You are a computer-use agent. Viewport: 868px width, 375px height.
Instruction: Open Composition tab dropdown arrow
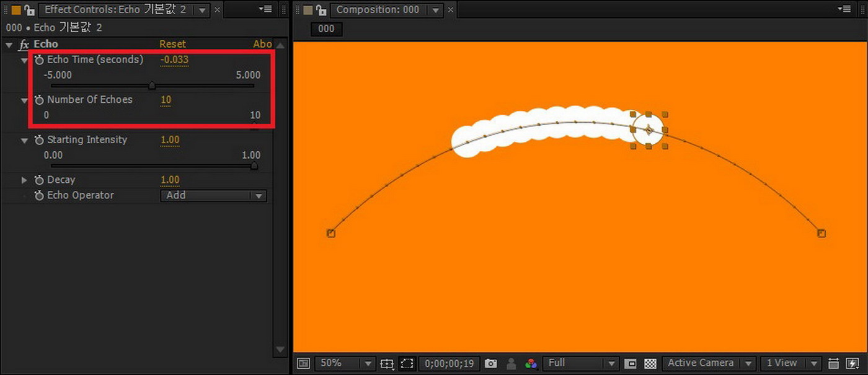tap(436, 11)
